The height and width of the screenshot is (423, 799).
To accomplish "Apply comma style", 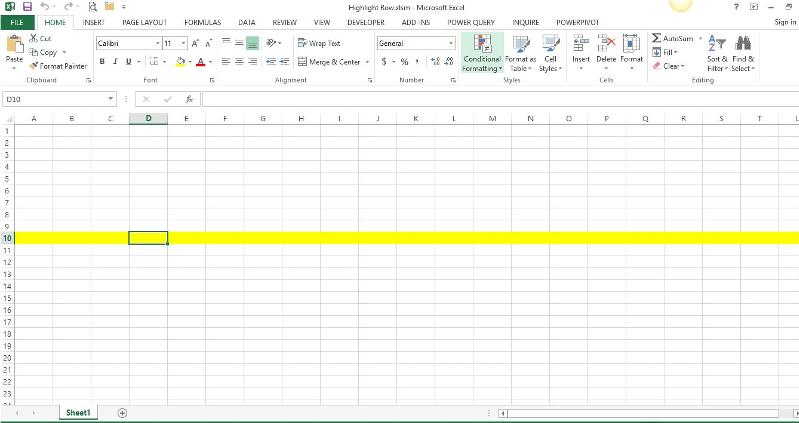I will (x=417, y=62).
